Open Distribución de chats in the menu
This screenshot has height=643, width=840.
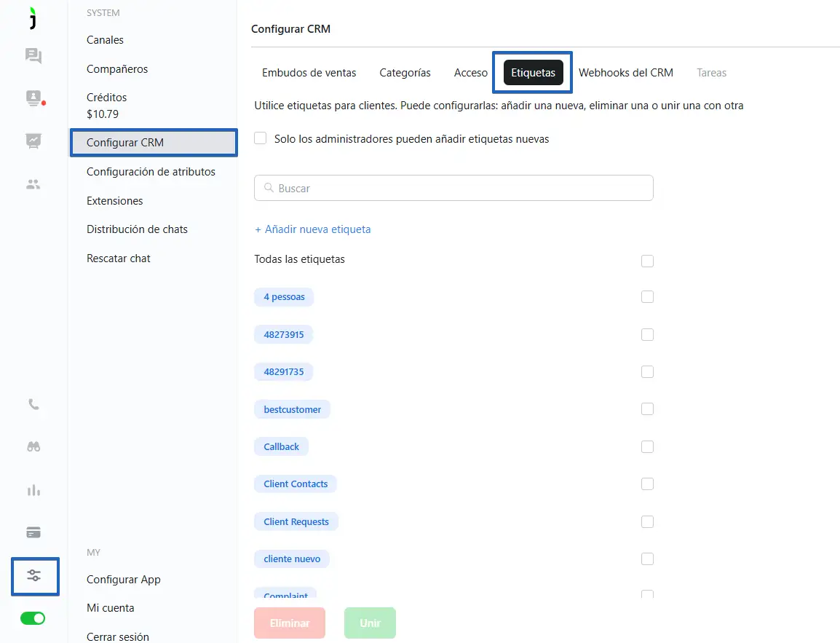click(x=137, y=229)
